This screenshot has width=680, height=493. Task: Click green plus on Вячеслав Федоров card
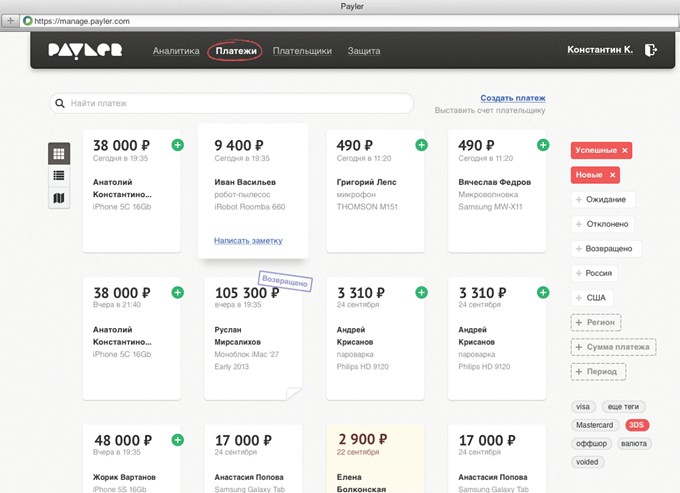point(543,146)
